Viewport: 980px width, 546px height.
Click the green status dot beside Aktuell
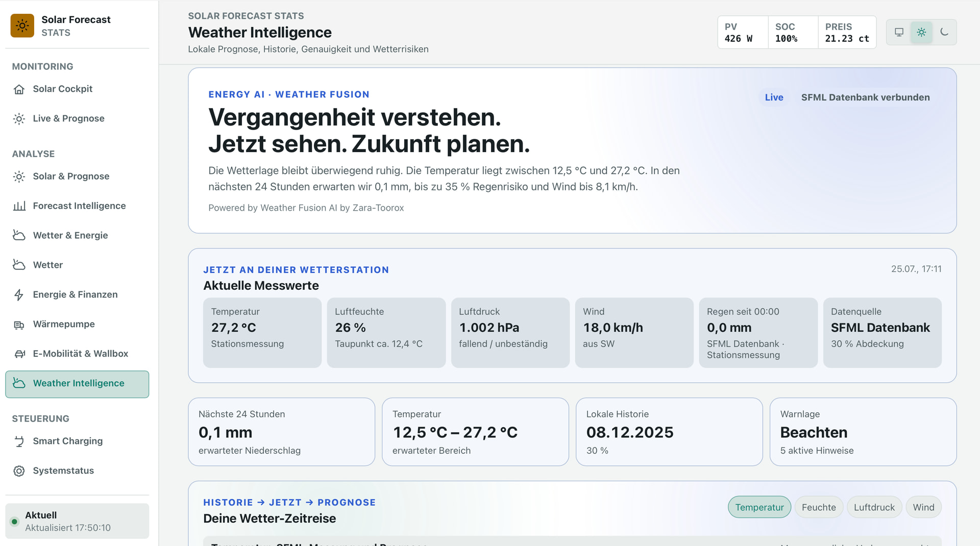click(14, 522)
